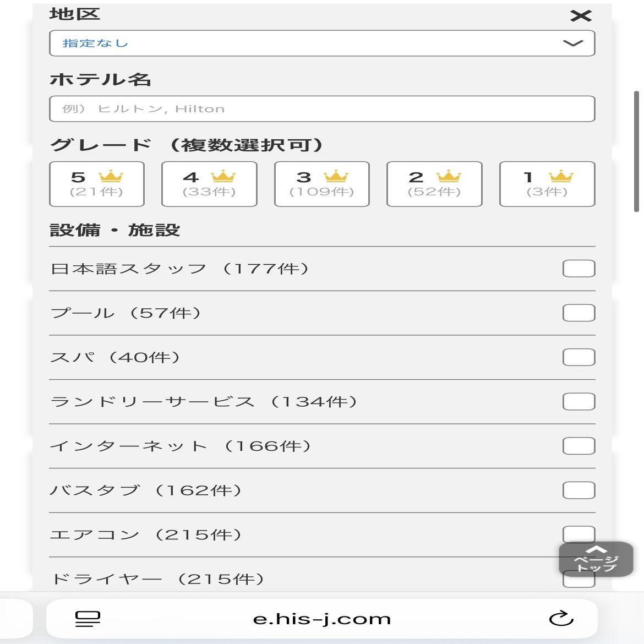The height and width of the screenshot is (644, 644).
Task: Open the browser page menu icon
Action: point(88,619)
